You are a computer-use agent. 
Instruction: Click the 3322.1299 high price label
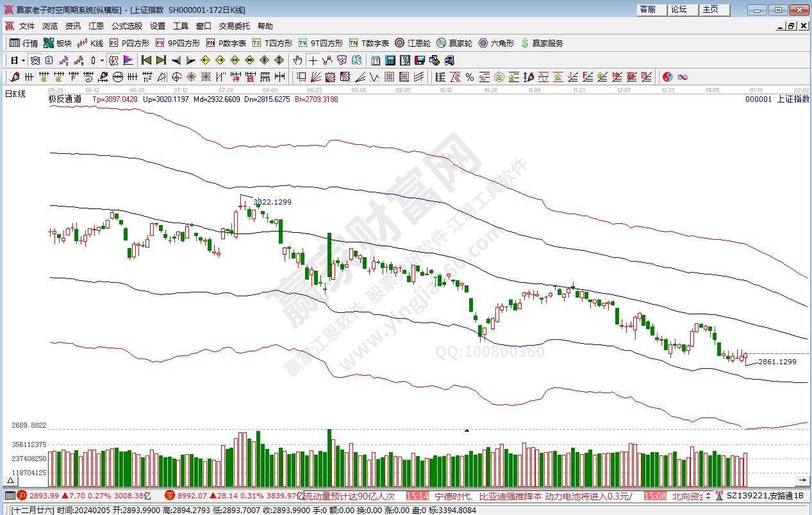pyautogui.click(x=272, y=202)
